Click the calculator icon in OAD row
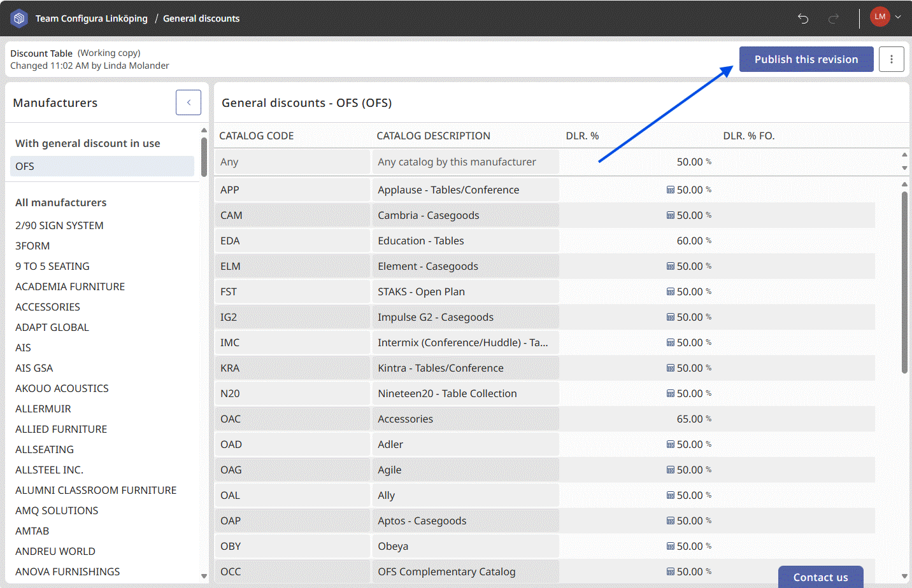Viewport: 912px width, 588px height. point(671,444)
